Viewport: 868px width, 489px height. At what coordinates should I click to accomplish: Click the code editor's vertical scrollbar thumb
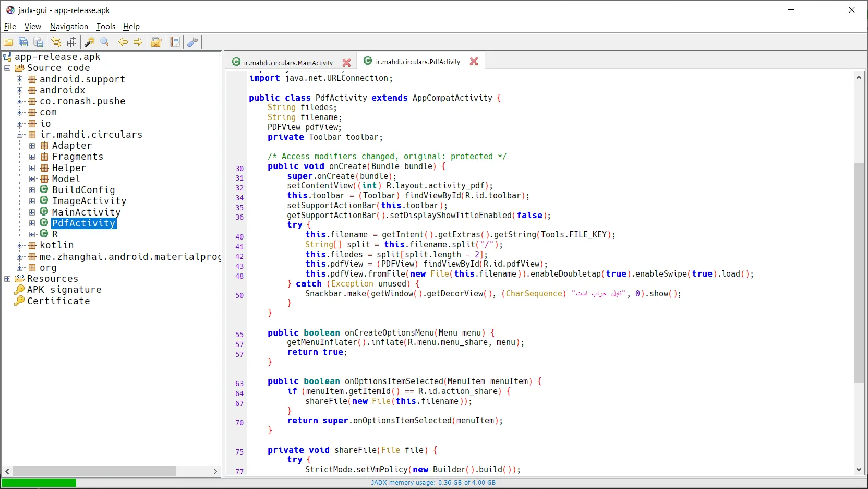tap(859, 271)
